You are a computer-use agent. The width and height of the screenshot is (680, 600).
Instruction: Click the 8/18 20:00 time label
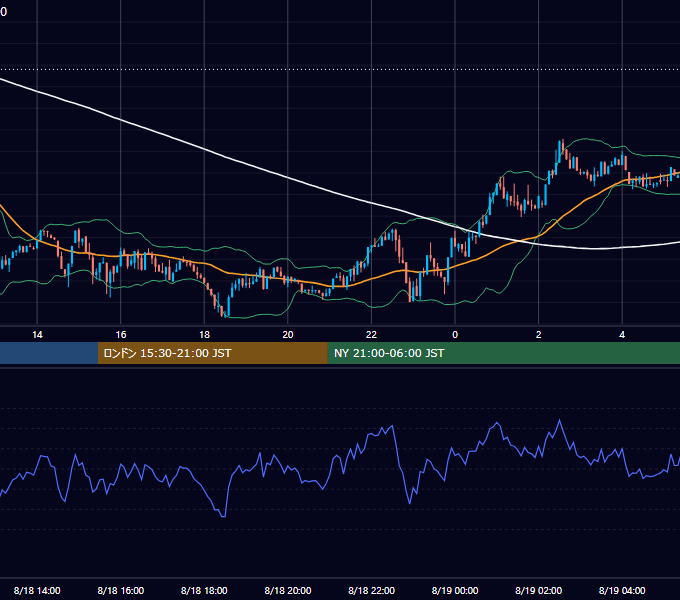pos(288,590)
